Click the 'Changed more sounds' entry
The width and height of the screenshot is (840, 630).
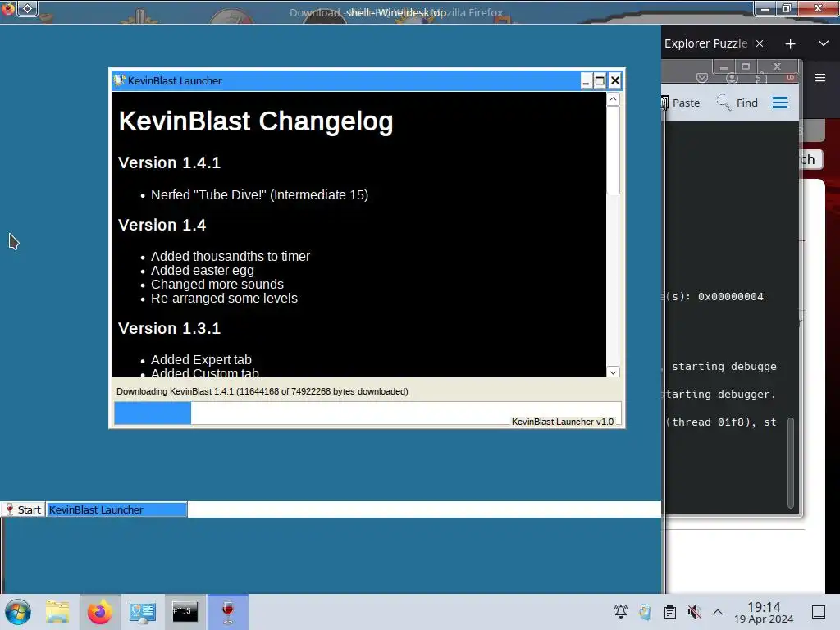click(x=217, y=285)
